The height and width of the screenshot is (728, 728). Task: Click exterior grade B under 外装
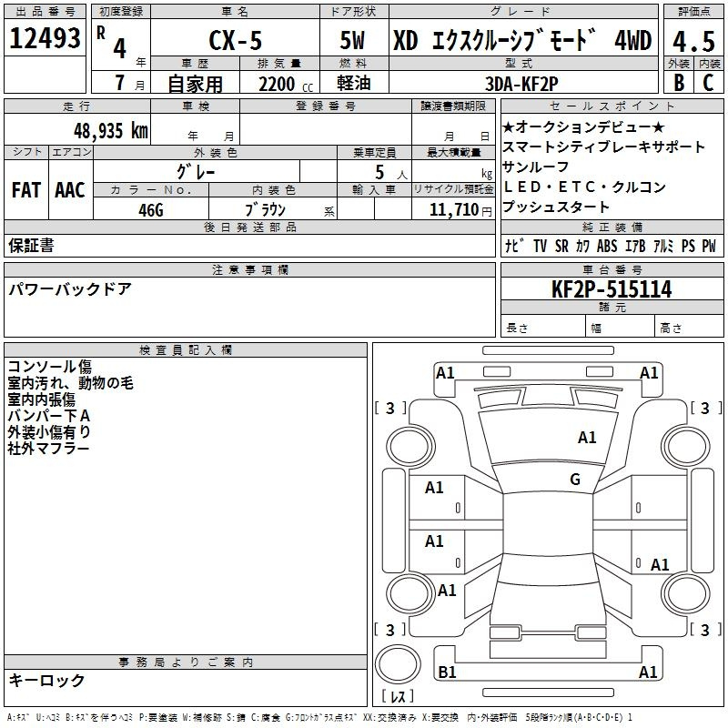(x=679, y=82)
